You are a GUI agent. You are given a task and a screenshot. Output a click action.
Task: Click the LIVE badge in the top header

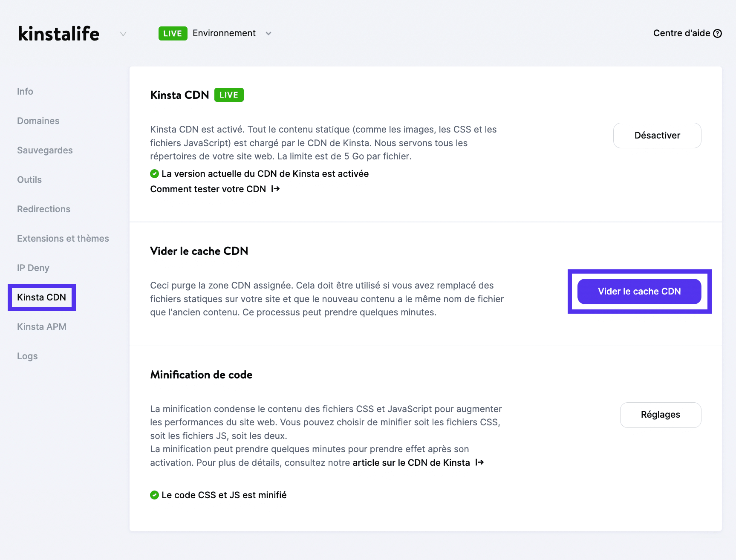(x=172, y=33)
